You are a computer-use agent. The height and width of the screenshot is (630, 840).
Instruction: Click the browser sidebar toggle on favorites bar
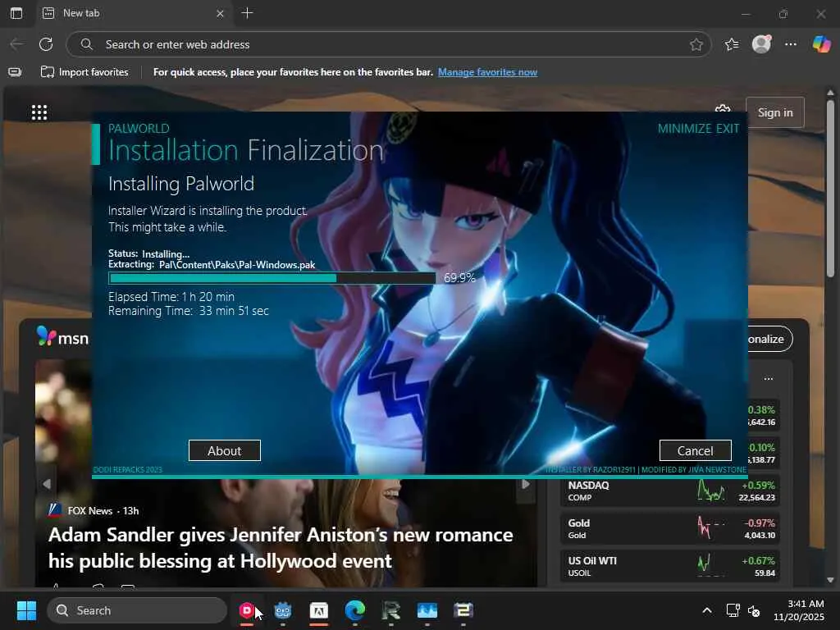15,72
